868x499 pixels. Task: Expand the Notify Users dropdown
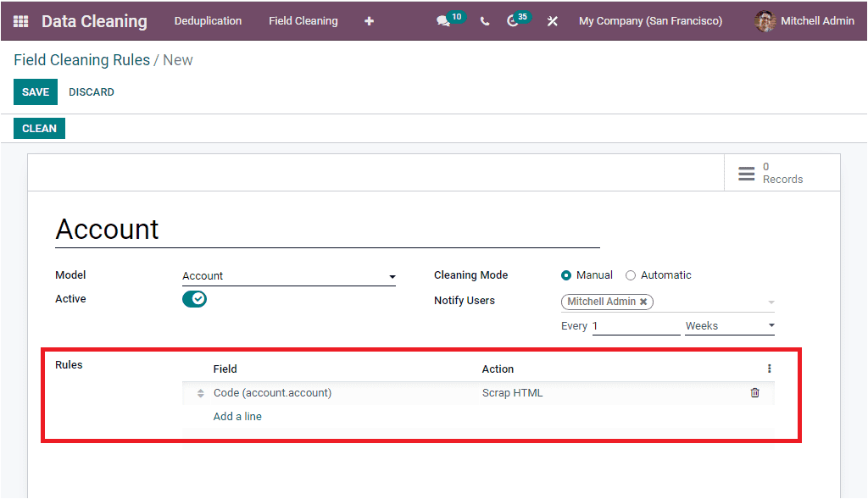[x=770, y=302]
